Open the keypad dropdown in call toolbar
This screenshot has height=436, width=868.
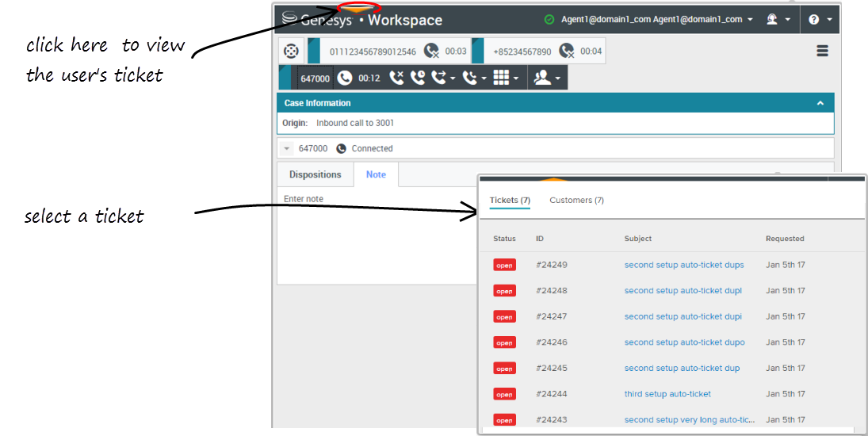506,78
